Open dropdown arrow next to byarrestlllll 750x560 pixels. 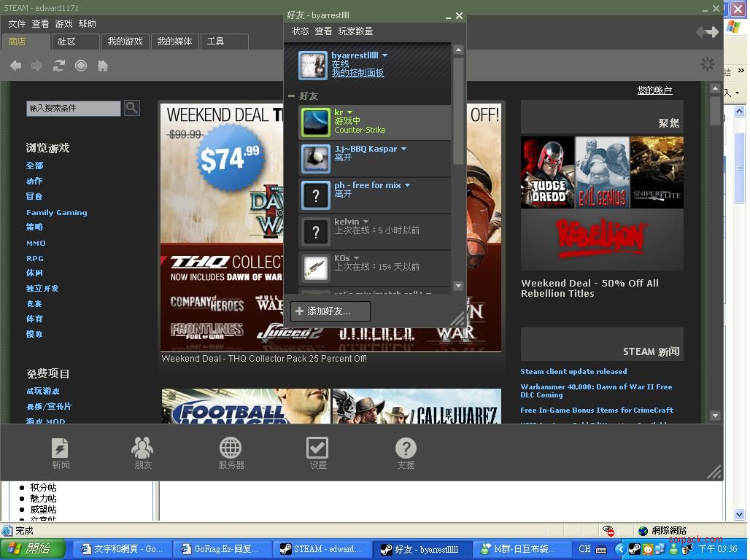click(385, 55)
